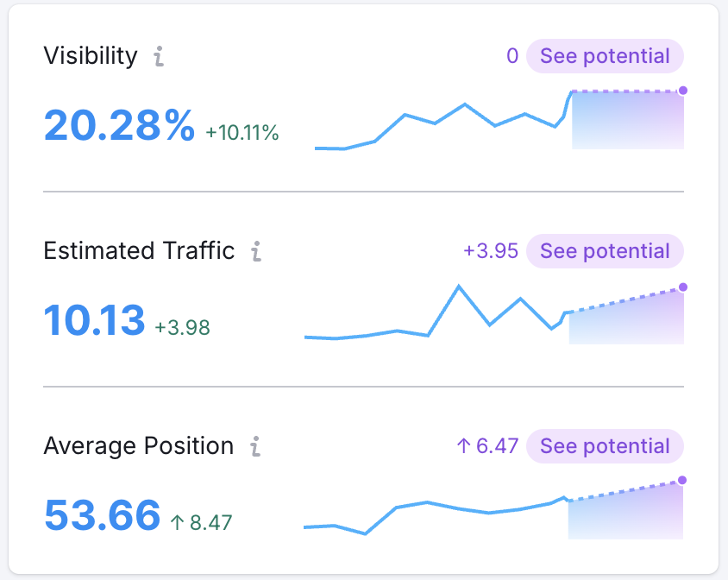Click the info icon next to Visibility
The width and height of the screenshot is (728, 580).
click(159, 58)
